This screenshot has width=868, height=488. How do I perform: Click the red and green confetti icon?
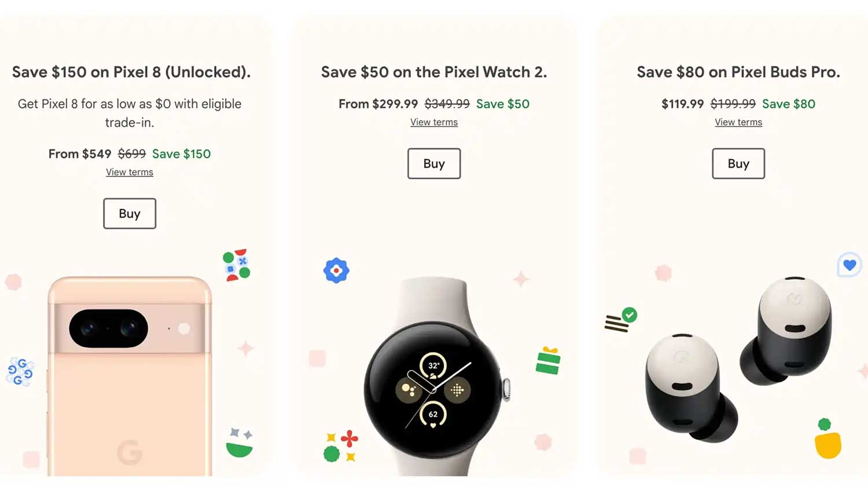[x=237, y=265]
